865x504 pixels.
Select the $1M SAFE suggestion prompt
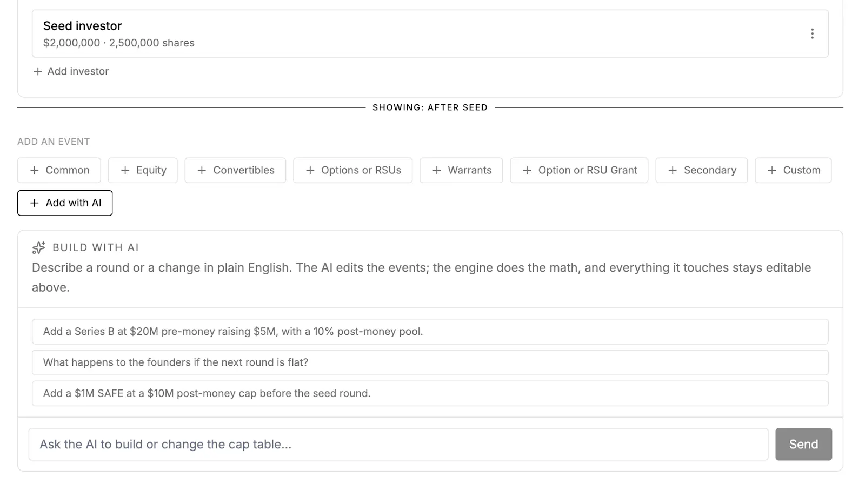click(x=430, y=393)
